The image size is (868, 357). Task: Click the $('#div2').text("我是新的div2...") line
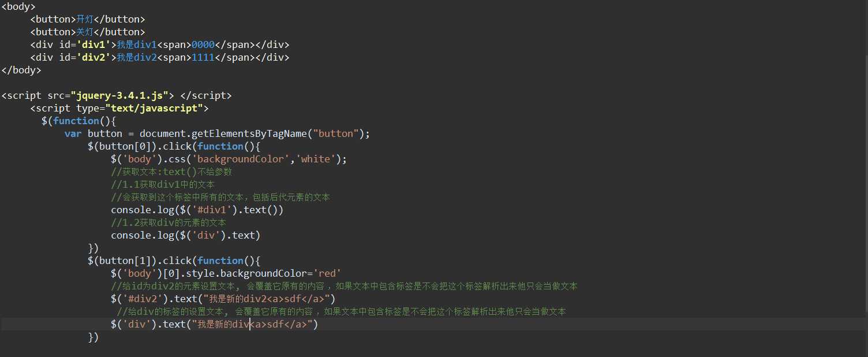[223, 299]
